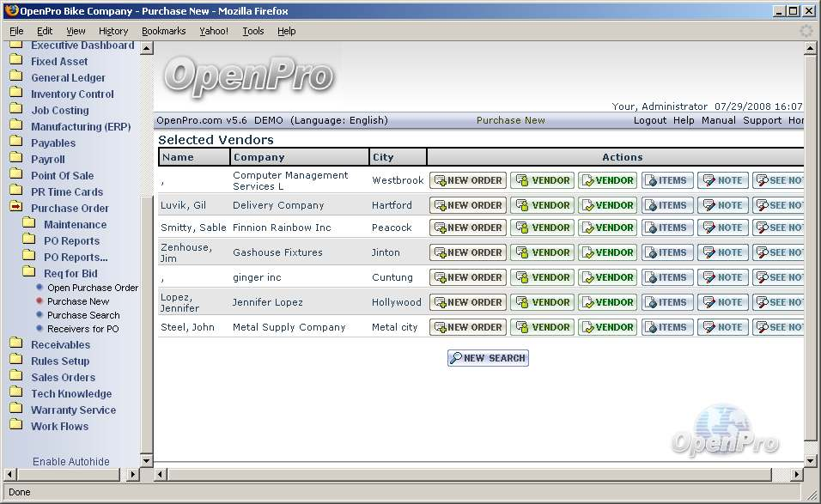Open the History menu in Firefox
The width and height of the screenshot is (821, 504).
click(x=113, y=31)
